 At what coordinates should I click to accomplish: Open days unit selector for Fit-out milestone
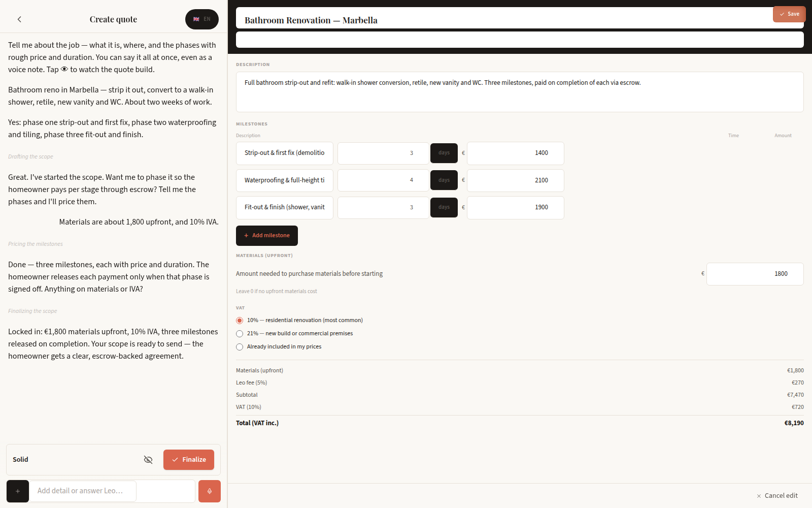pyautogui.click(x=444, y=207)
